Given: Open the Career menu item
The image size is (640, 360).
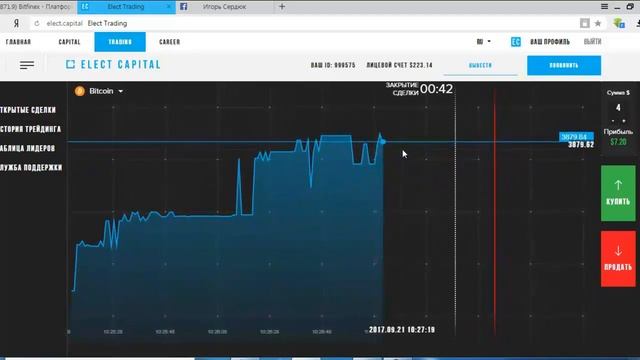Looking at the screenshot, I should pyautogui.click(x=169, y=42).
